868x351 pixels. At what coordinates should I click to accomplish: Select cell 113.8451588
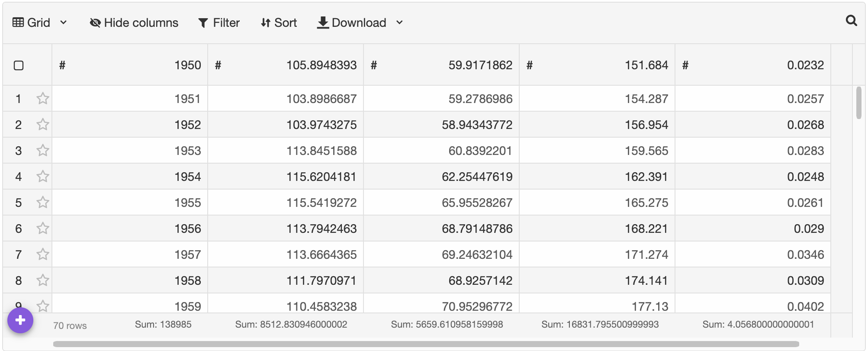point(286,151)
